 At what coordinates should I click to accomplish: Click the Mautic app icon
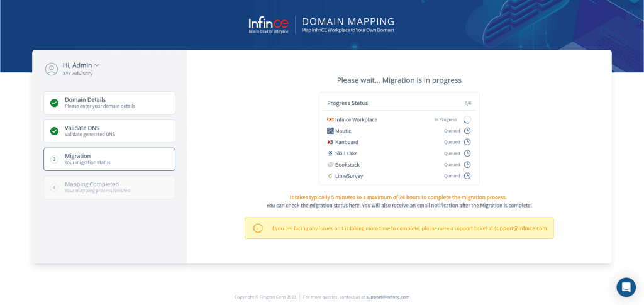click(330, 131)
